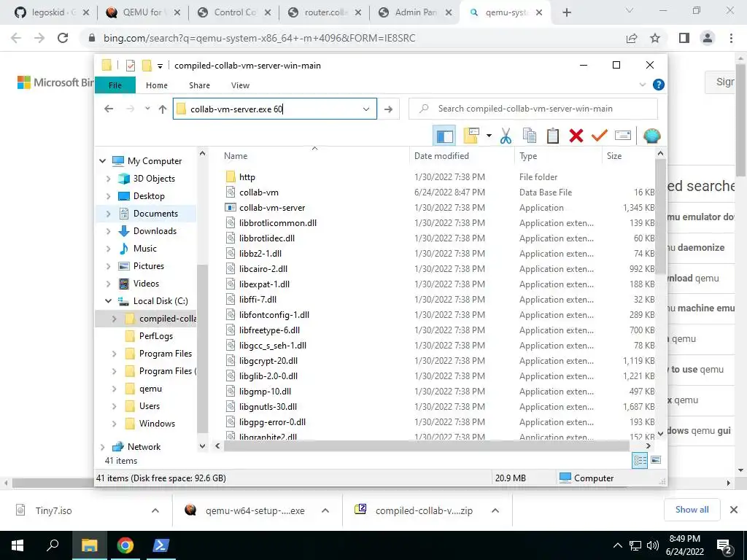Open Chrome three-dot menu
The image size is (747, 560).
[731, 38]
